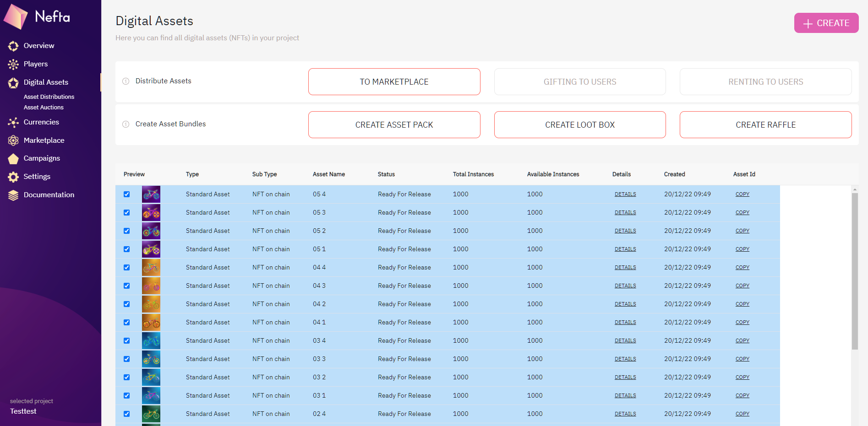
Task: Uncheck the checkbox for asset 04 4
Action: [x=127, y=267]
